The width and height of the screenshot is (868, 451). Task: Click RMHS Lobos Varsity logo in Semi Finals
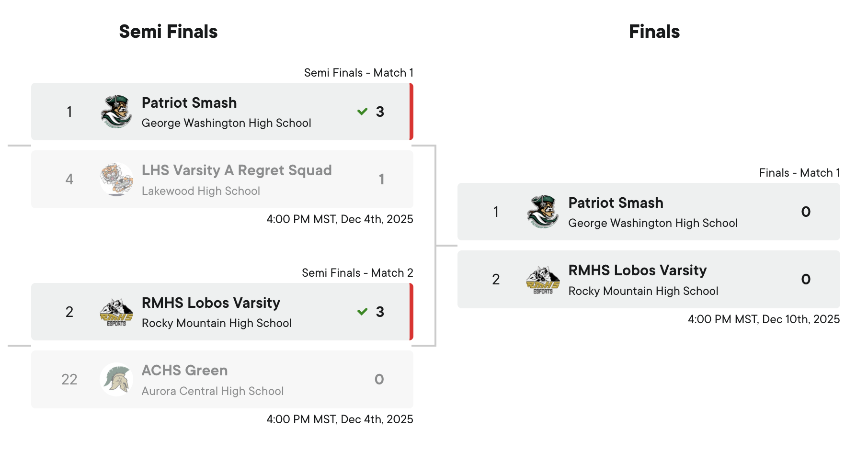point(116,312)
